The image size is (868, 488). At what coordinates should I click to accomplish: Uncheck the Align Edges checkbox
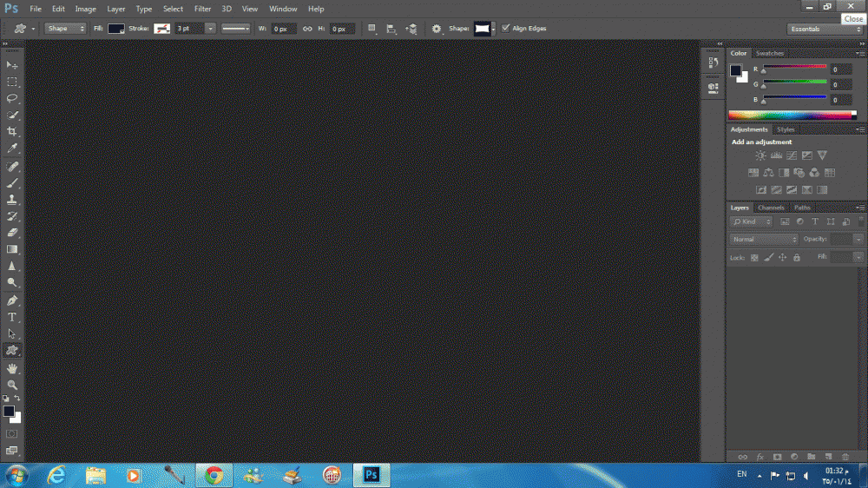click(x=506, y=29)
